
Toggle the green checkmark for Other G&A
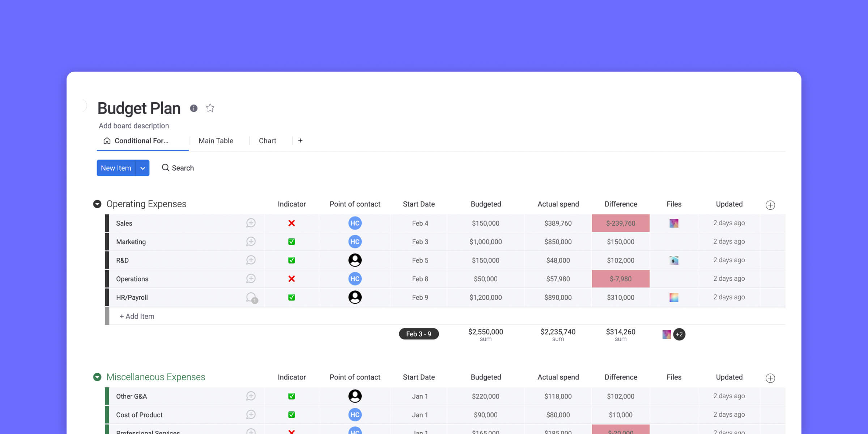(291, 396)
